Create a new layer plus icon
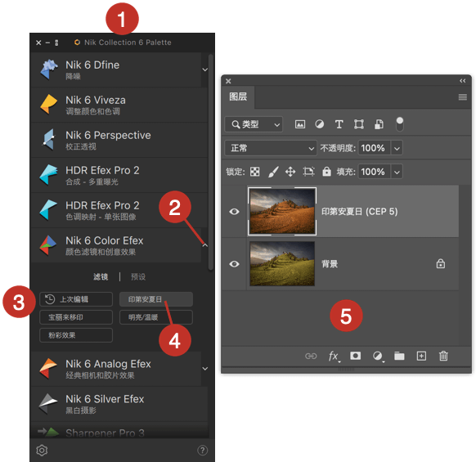Screen dimensions: 476x462 (421, 356)
